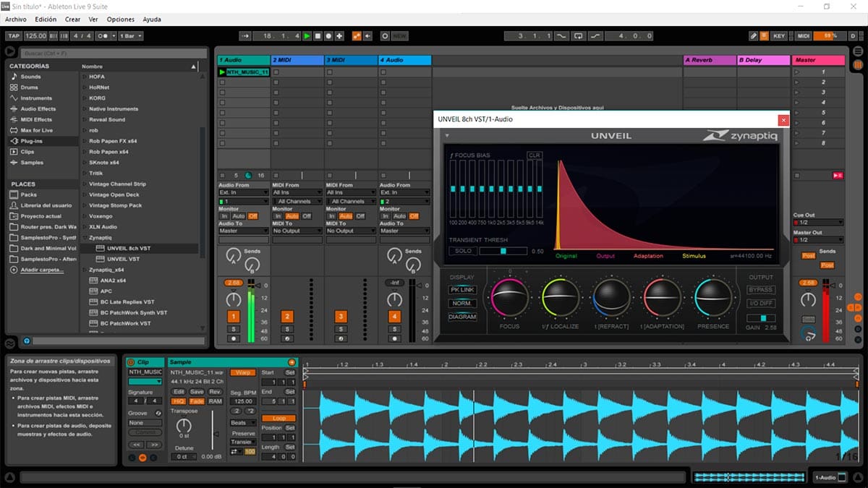Open the Ayuda menu
The width and height of the screenshot is (868, 488).
pyautogui.click(x=152, y=20)
